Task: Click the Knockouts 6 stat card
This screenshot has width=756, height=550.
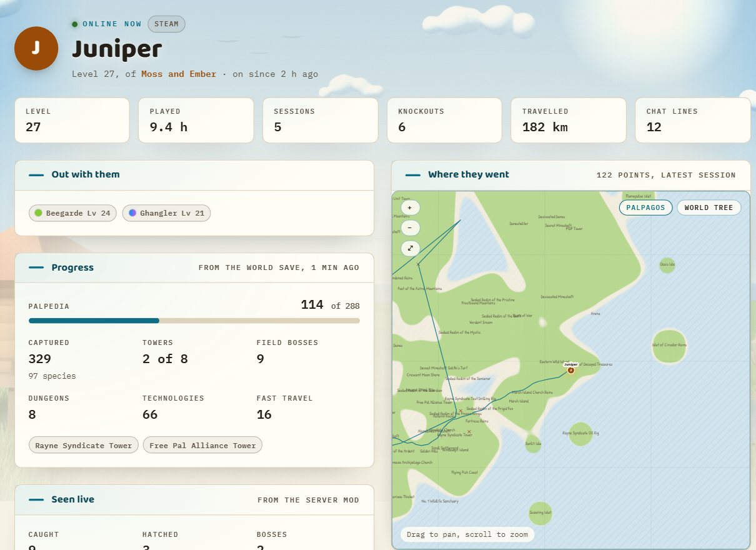Action: pyautogui.click(x=444, y=120)
